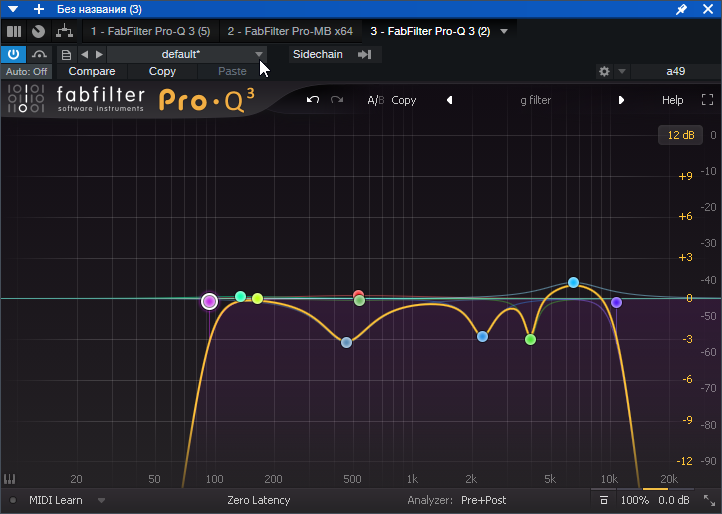
Task: Go to next preset arrow
Action: (x=99, y=54)
